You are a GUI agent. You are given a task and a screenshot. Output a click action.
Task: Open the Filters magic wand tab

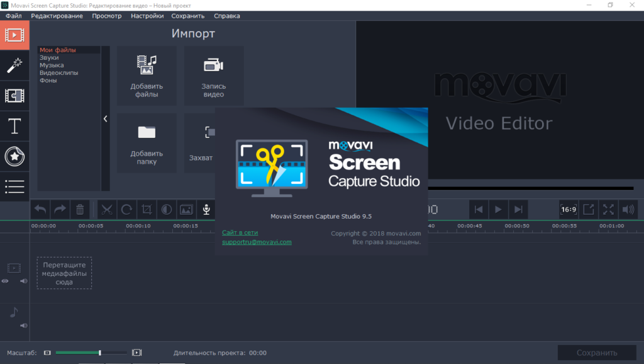pos(14,65)
